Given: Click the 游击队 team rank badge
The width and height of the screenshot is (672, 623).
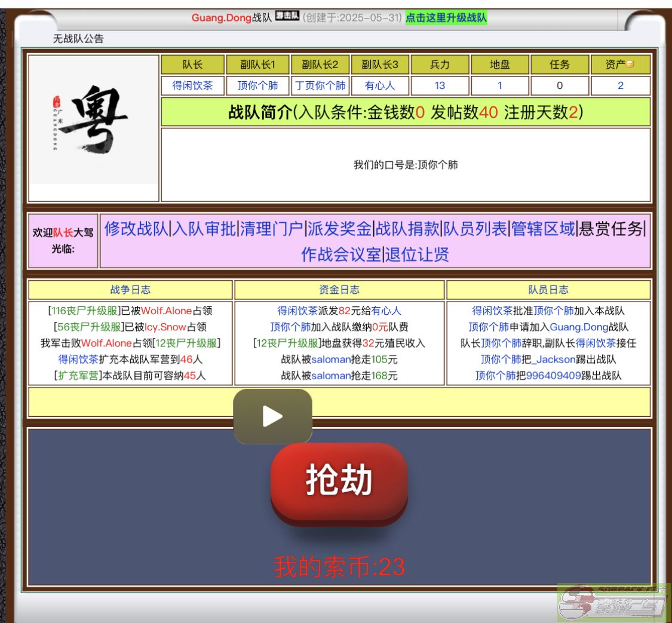Looking at the screenshot, I should (287, 17).
